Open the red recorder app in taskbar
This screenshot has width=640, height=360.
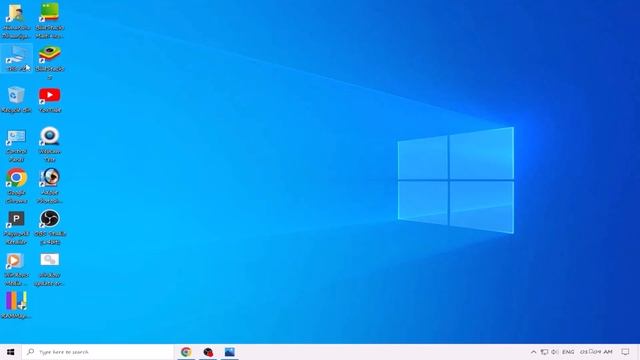click(208, 352)
